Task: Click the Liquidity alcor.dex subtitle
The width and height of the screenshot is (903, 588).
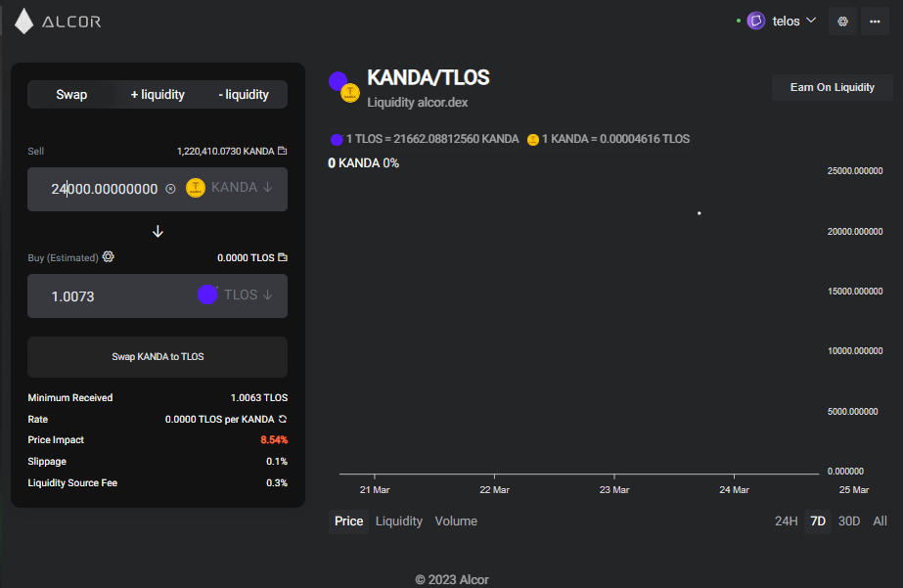Action: pyautogui.click(x=418, y=103)
